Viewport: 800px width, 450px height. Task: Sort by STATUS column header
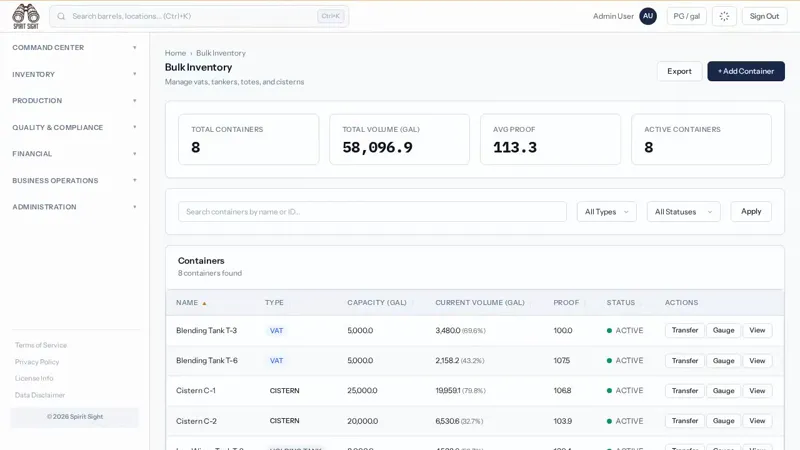tap(621, 303)
